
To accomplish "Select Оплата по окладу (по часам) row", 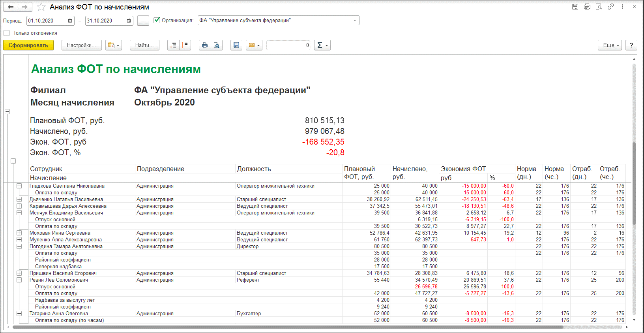I will pos(69,320).
